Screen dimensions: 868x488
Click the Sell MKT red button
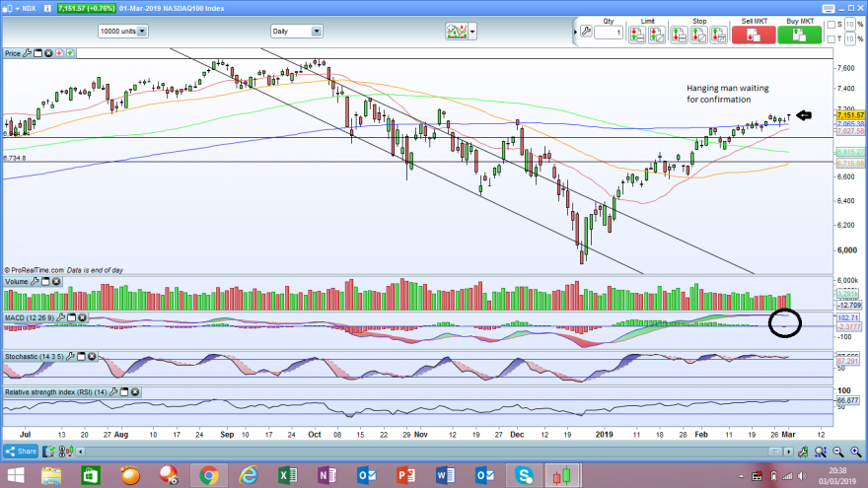[754, 35]
